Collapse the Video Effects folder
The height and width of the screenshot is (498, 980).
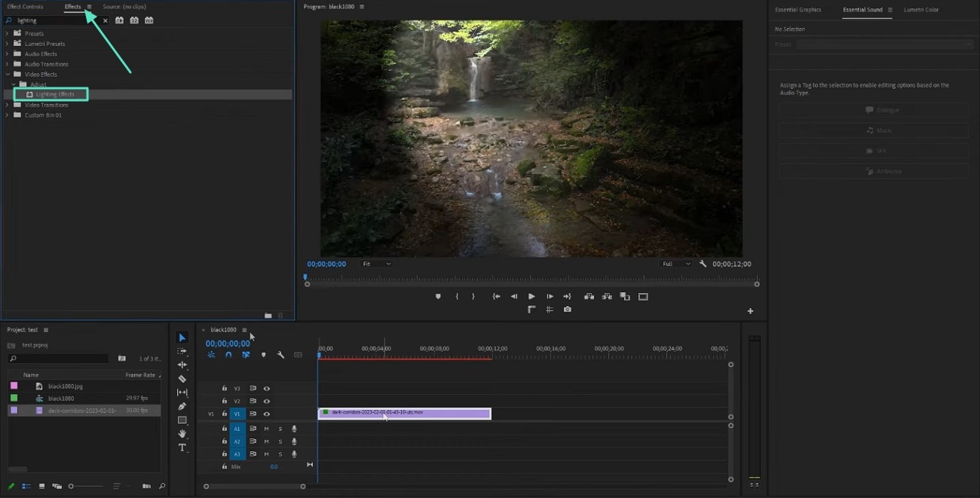point(7,75)
